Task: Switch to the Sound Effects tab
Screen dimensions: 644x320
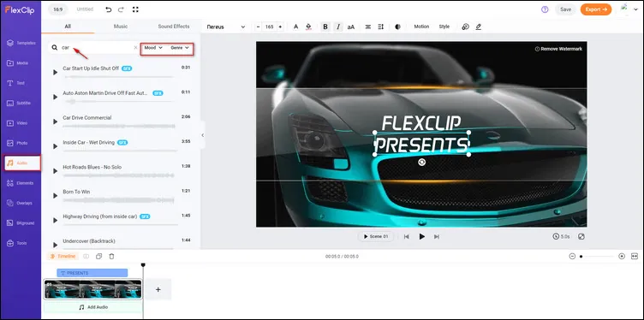Action: click(174, 27)
